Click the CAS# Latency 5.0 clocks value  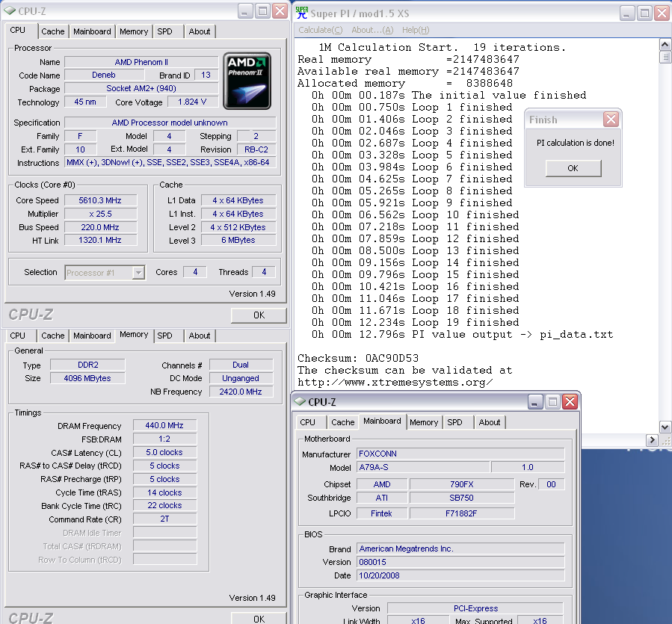[x=164, y=453]
